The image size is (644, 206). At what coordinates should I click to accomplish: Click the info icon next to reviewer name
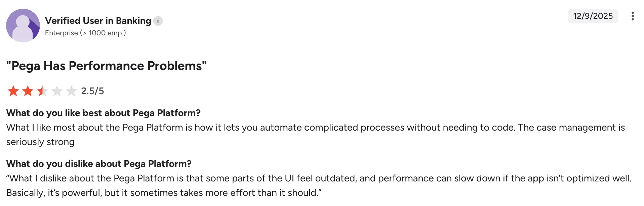coord(158,21)
